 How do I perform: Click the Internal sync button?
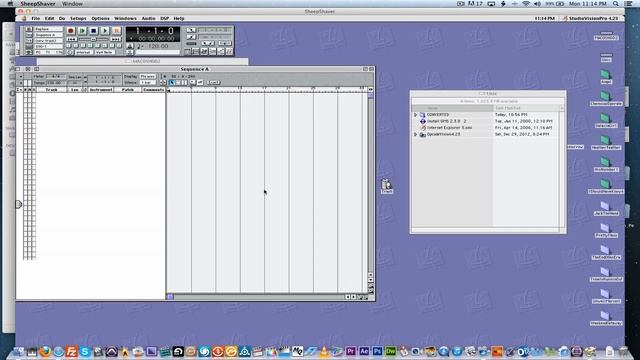tap(83, 52)
